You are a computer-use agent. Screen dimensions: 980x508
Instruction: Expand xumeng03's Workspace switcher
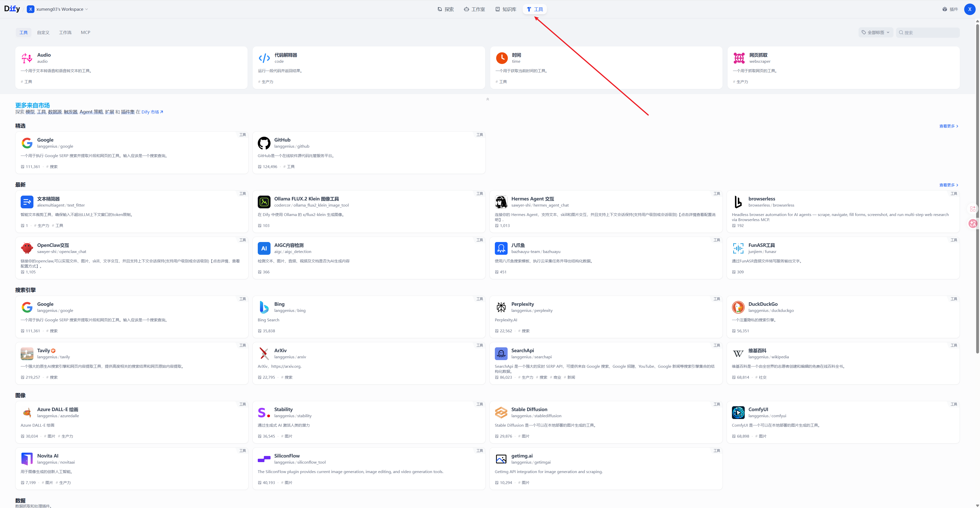tap(57, 9)
